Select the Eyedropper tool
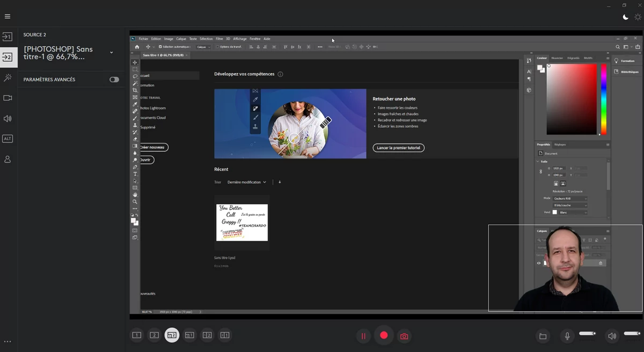The image size is (644, 352). click(135, 104)
